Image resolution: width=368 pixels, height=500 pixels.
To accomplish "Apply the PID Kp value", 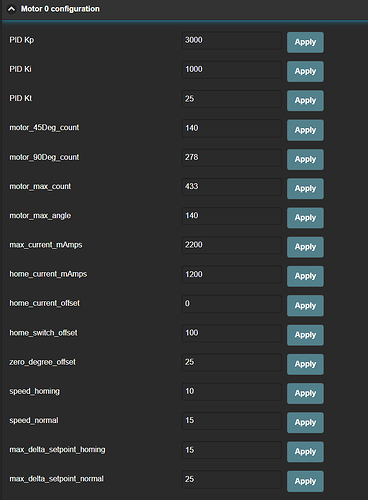I will pos(305,42).
